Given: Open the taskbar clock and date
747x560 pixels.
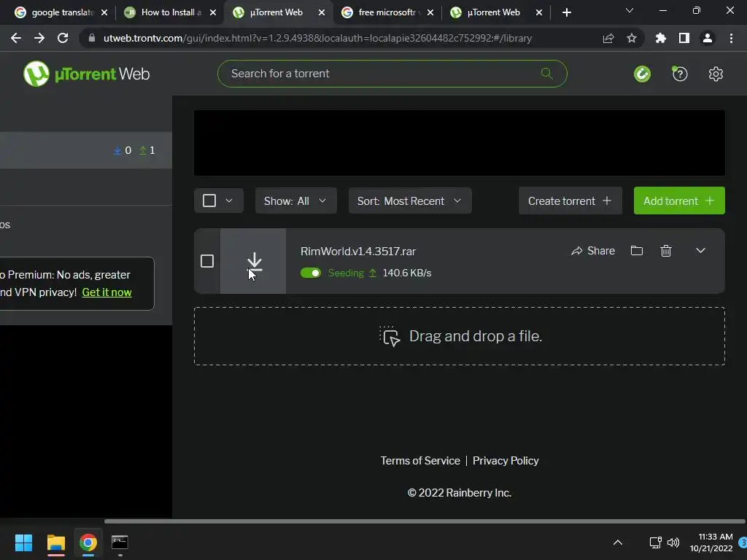Looking at the screenshot, I should coord(711,542).
